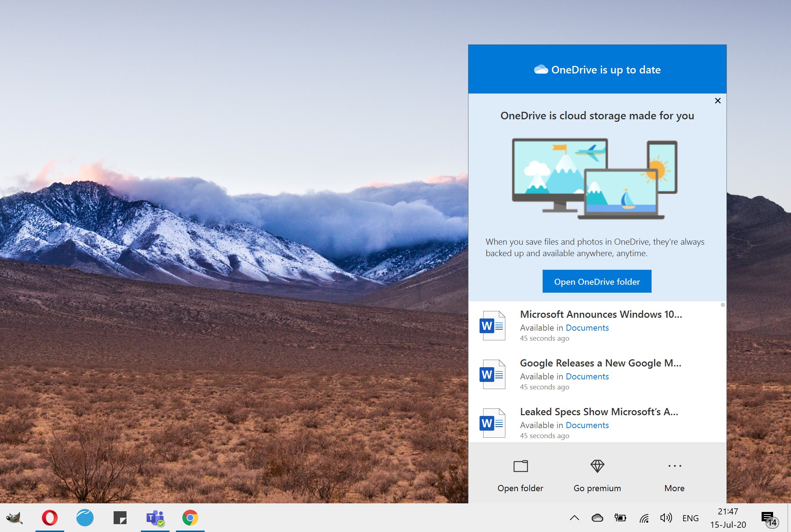Click the Go premium diamond icon

(x=597, y=466)
